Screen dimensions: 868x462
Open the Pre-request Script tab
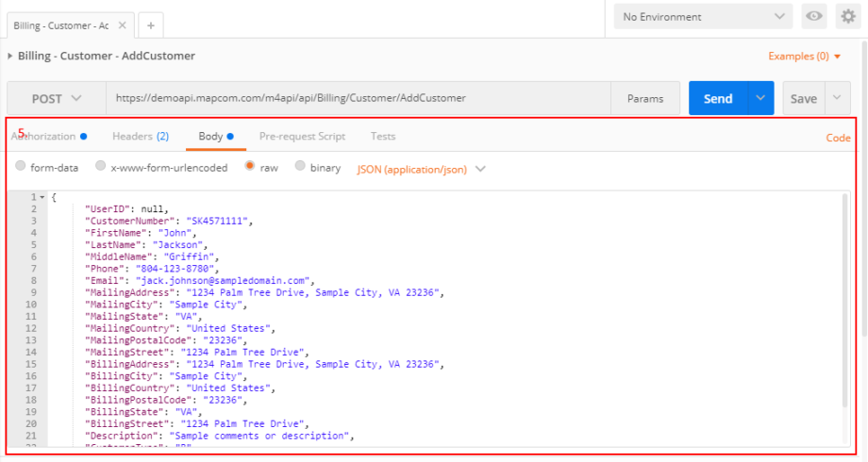302,137
